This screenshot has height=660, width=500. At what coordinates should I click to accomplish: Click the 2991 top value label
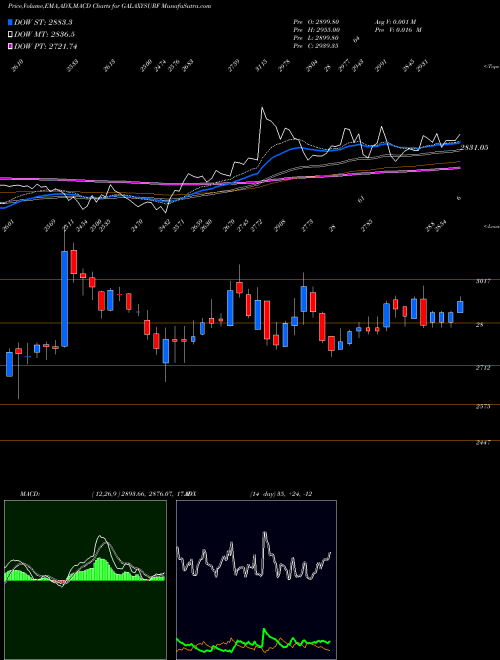pyautogui.click(x=381, y=66)
